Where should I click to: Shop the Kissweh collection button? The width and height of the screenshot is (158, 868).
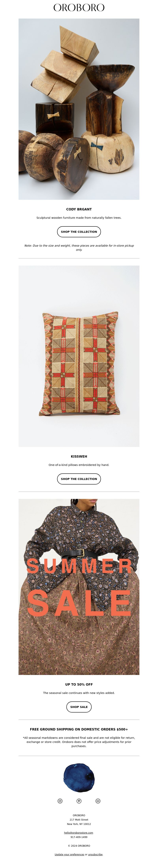coord(79,479)
